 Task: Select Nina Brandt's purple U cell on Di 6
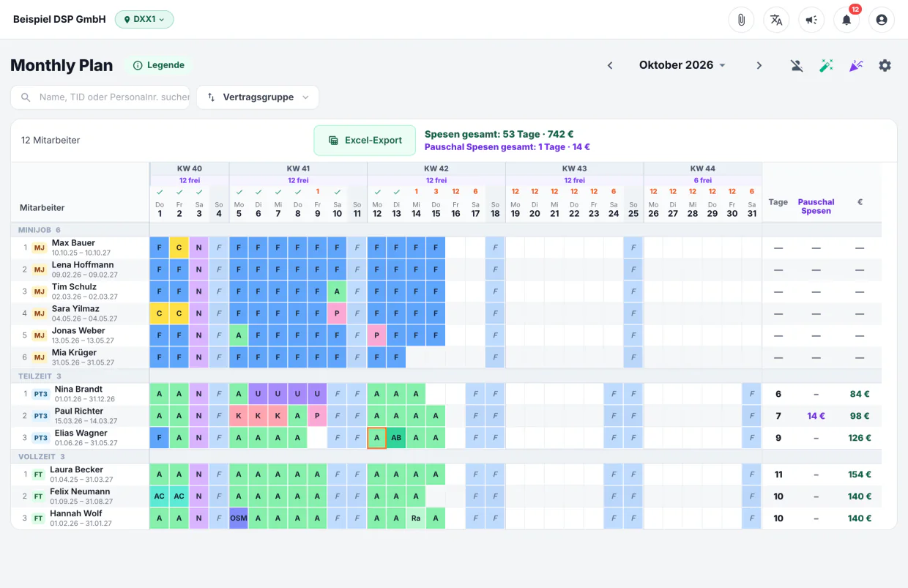point(258,394)
